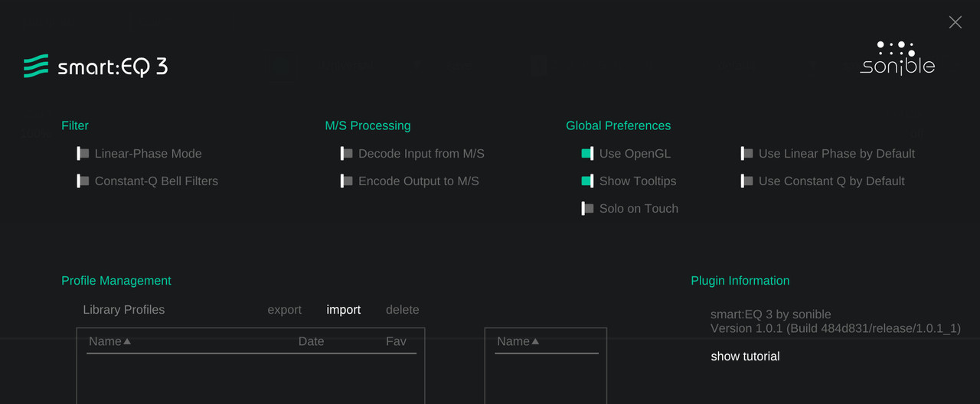Enable Encode Output to M/S
Viewport: 980px width, 404px height.
pyautogui.click(x=347, y=181)
